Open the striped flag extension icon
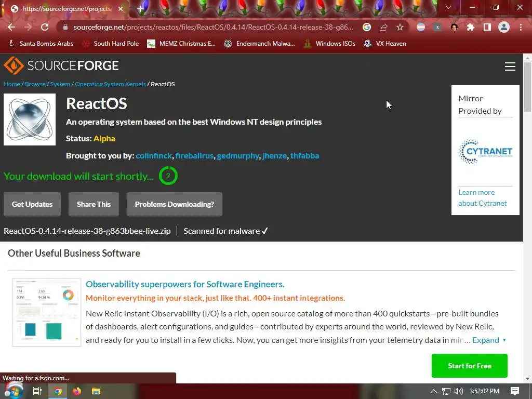The width and height of the screenshot is (532, 399). click(421, 27)
